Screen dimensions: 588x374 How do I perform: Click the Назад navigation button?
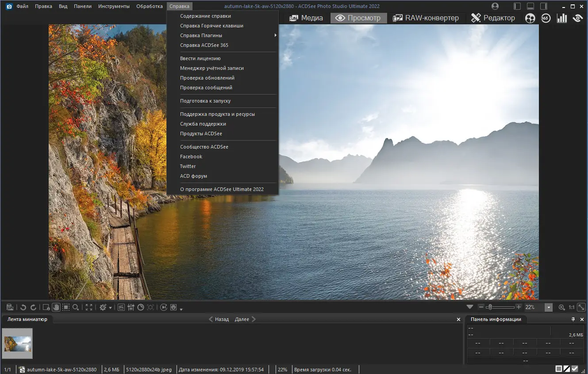click(219, 319)
